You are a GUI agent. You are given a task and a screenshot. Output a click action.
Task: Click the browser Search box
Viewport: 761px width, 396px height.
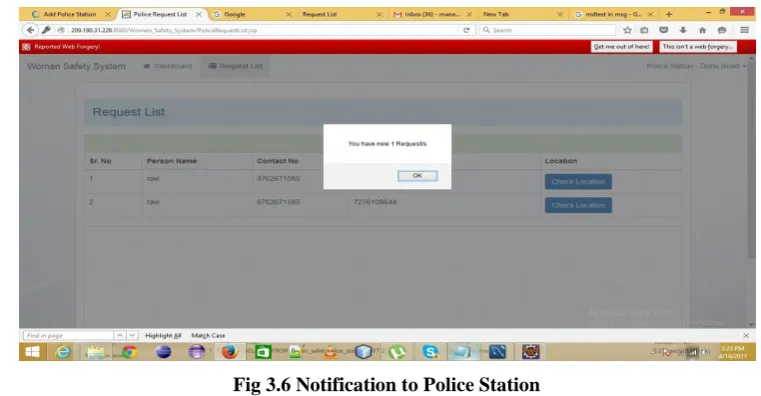[x=547, y=30]
